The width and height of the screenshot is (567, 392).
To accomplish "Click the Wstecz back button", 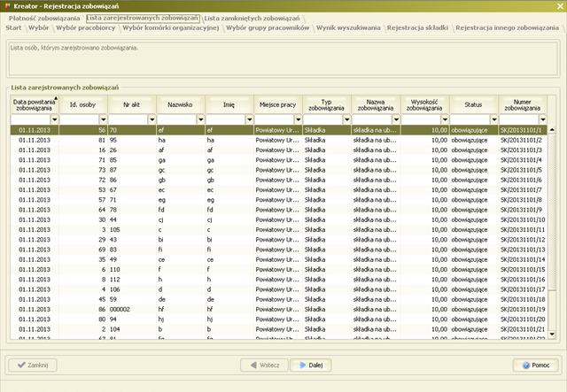I will click(264, 365).
